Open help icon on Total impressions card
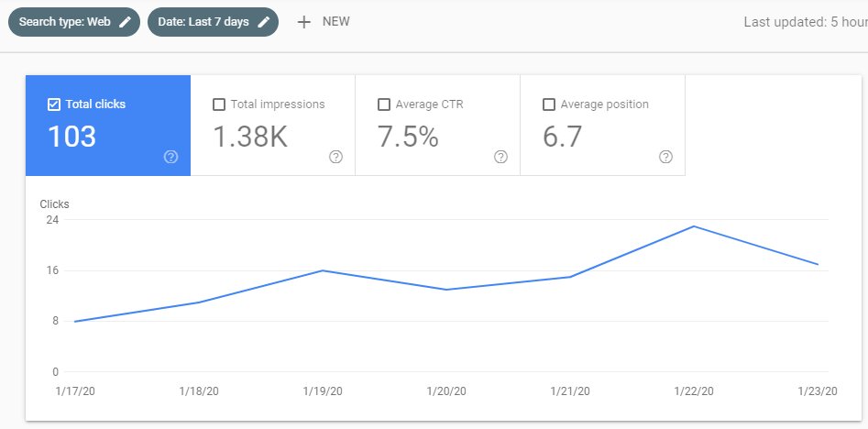This screenshot has width=868, height=429. pyautogui.click(x=335, y=157)
